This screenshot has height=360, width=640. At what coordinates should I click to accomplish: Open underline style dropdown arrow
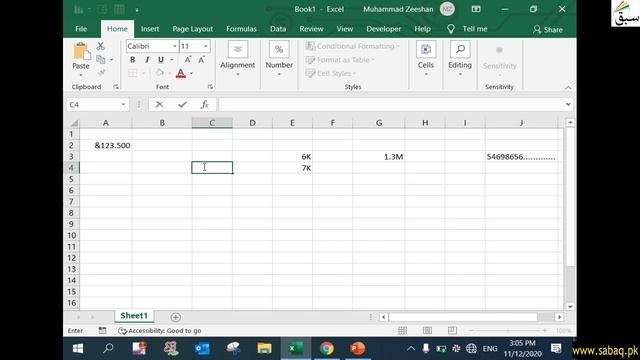coord(172,60)
